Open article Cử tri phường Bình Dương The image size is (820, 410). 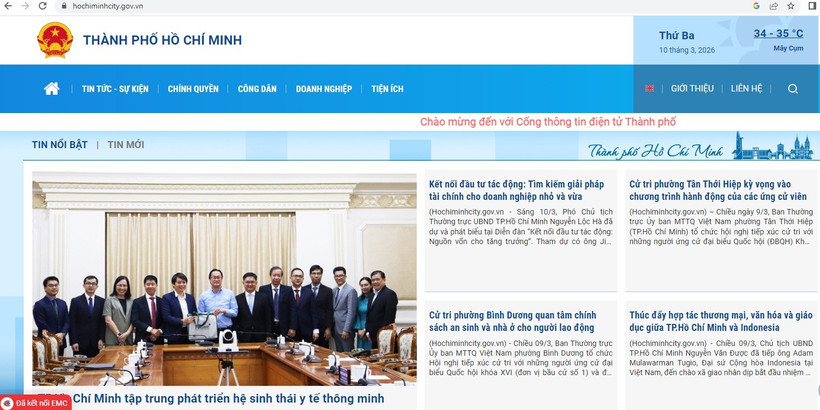(x=512, y=321)
